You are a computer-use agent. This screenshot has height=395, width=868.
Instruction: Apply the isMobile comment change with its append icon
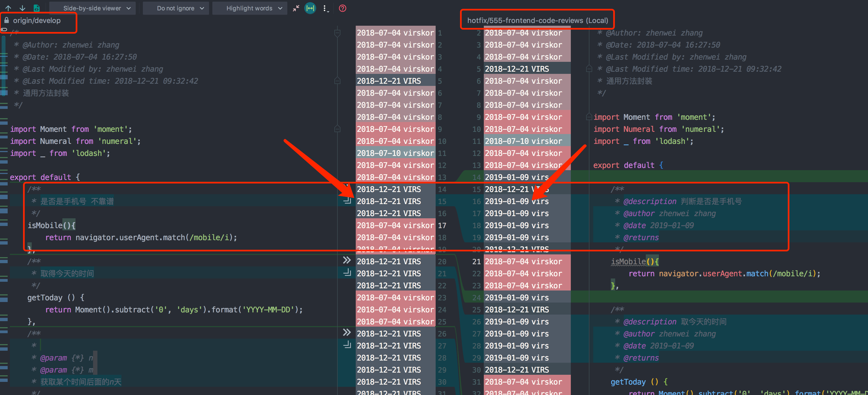(347, 201)
